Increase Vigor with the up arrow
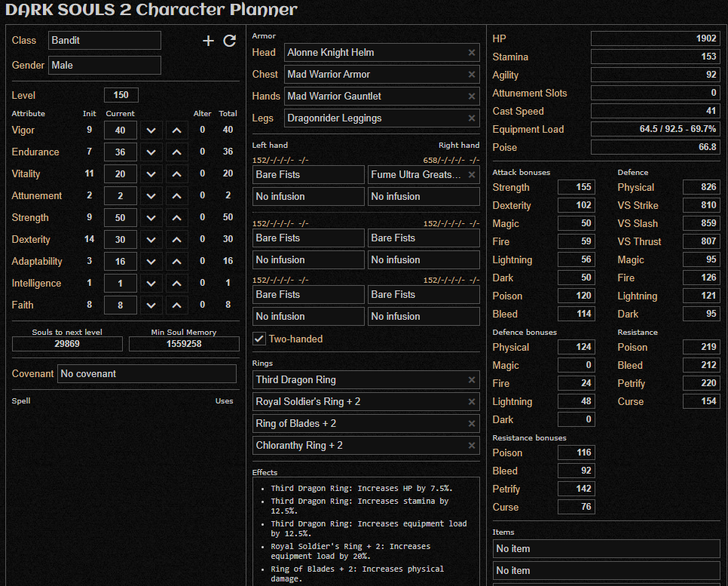728x586 pixels. 176,130
